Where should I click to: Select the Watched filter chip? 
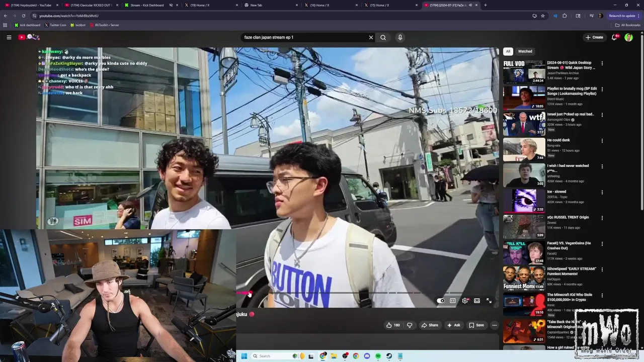click(525, 51)
